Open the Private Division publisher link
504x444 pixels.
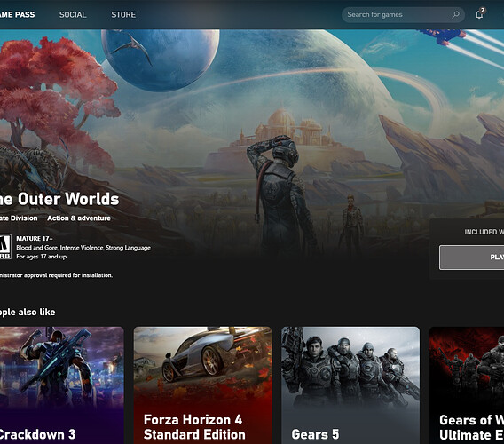[x=19, y=218]
